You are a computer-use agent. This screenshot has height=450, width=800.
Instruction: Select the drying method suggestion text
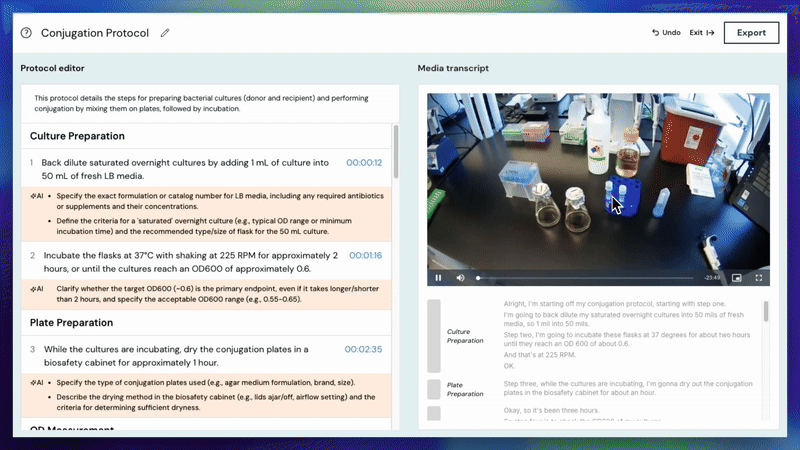pos(216,402)
